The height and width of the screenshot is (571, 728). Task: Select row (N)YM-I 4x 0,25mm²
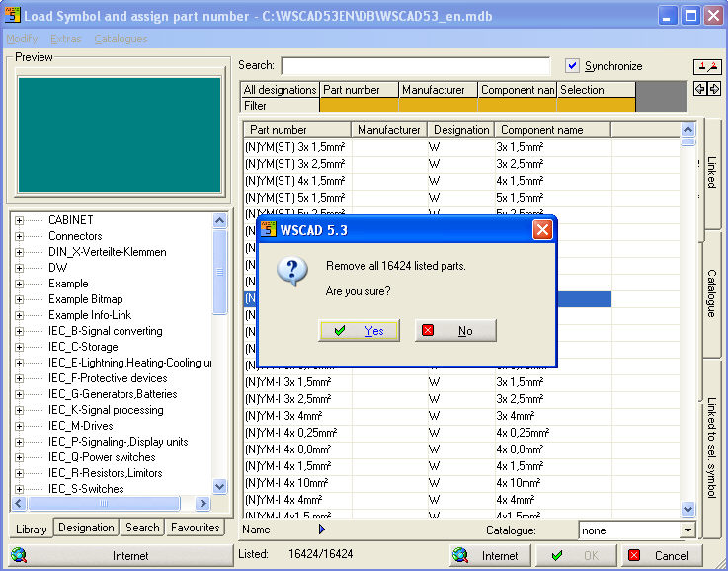(x=428, y=432)
